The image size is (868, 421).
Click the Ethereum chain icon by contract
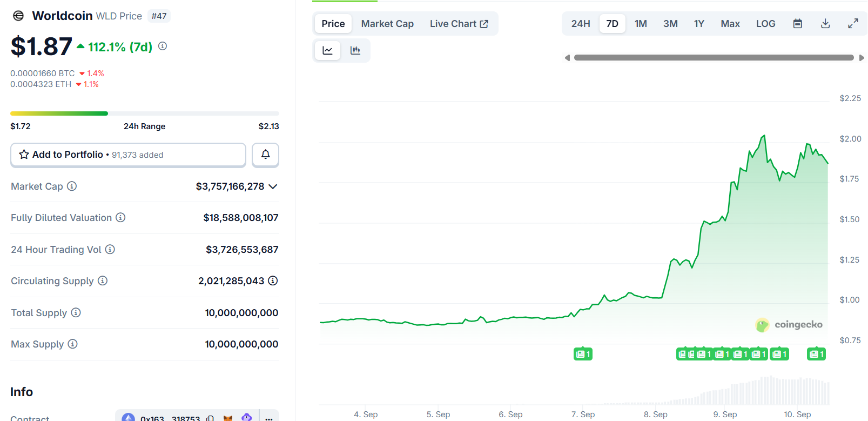pyautogui.click(x=129, y=418)
